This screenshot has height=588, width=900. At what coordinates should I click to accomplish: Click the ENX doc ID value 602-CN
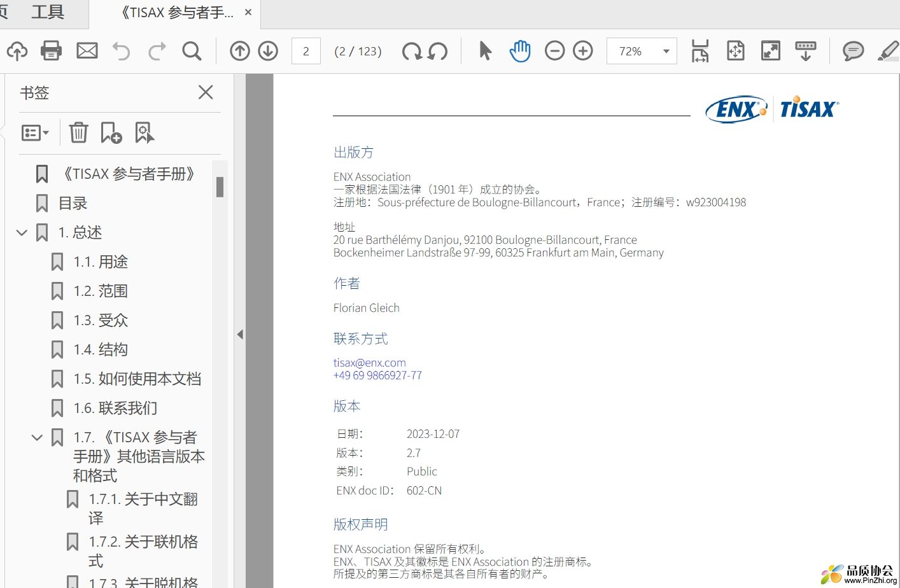pyautogui.click(x=424, y=491)
